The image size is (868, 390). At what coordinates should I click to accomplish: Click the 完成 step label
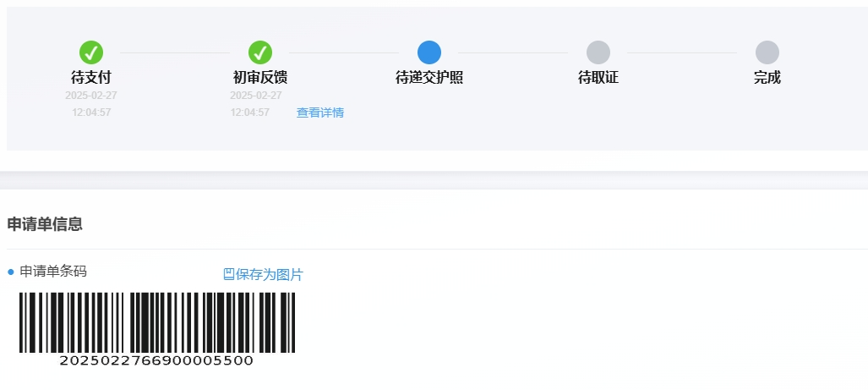pyautogui.click(x=767, y=78)
